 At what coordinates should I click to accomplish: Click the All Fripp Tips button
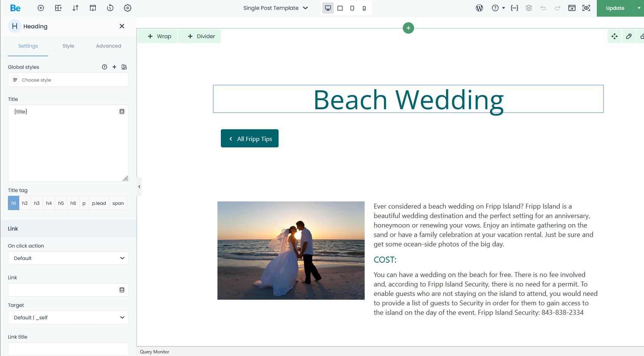pos(250,139)
